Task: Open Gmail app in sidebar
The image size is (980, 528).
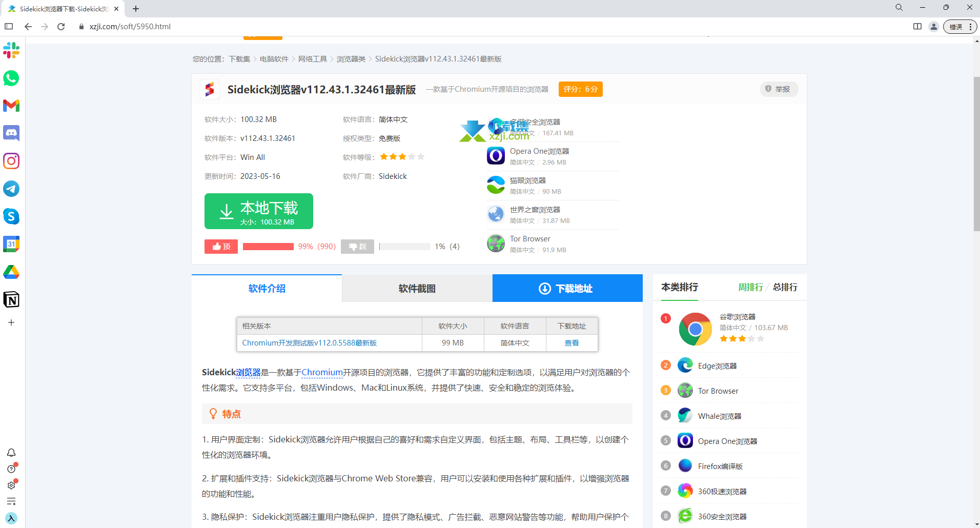Action: coord(11,106)
